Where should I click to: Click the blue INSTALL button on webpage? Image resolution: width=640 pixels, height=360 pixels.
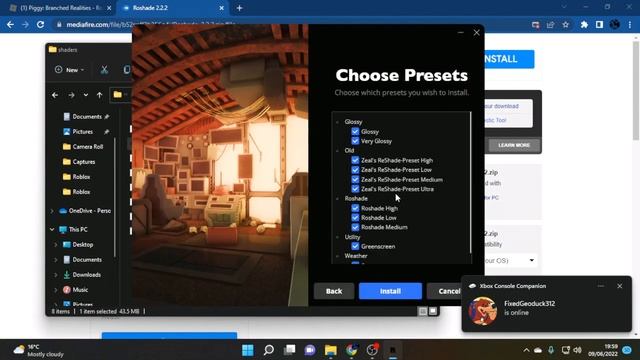tap(509, 59)
